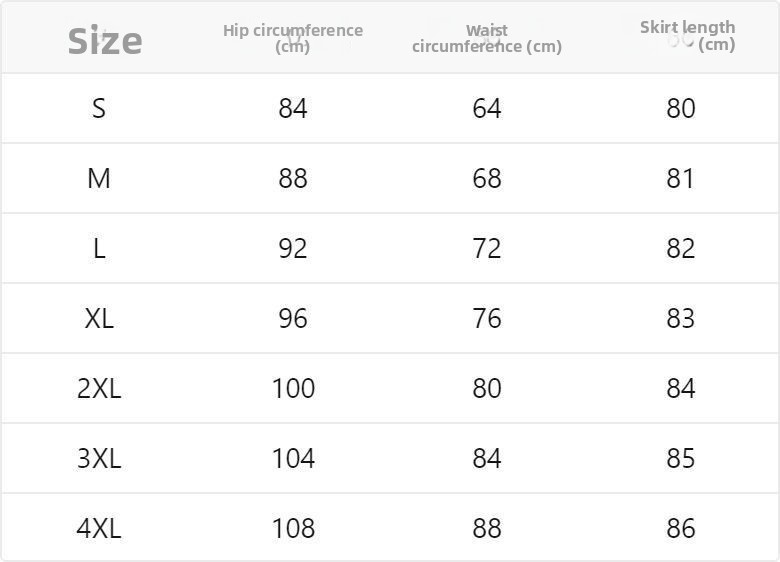Select the Skirt length column header
The width and height of the screenshot is (780, 562).
tap(688, 35)
